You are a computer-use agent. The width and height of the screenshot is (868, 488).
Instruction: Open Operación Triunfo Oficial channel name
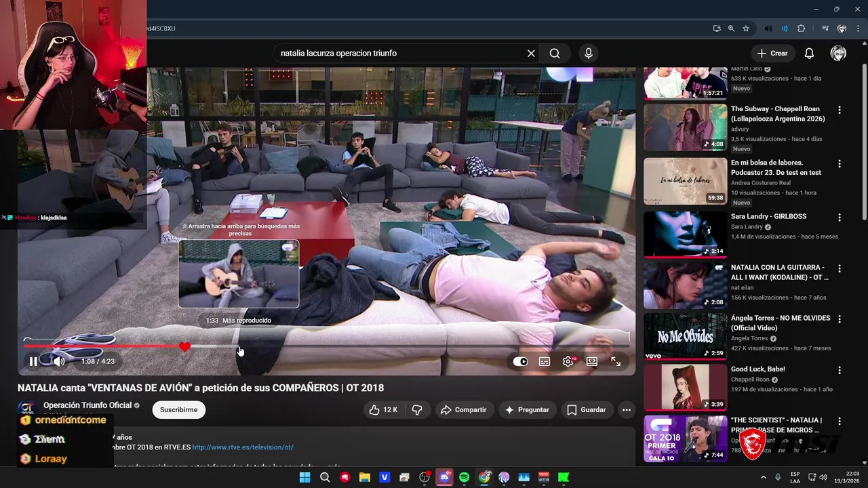click(87, 405)
